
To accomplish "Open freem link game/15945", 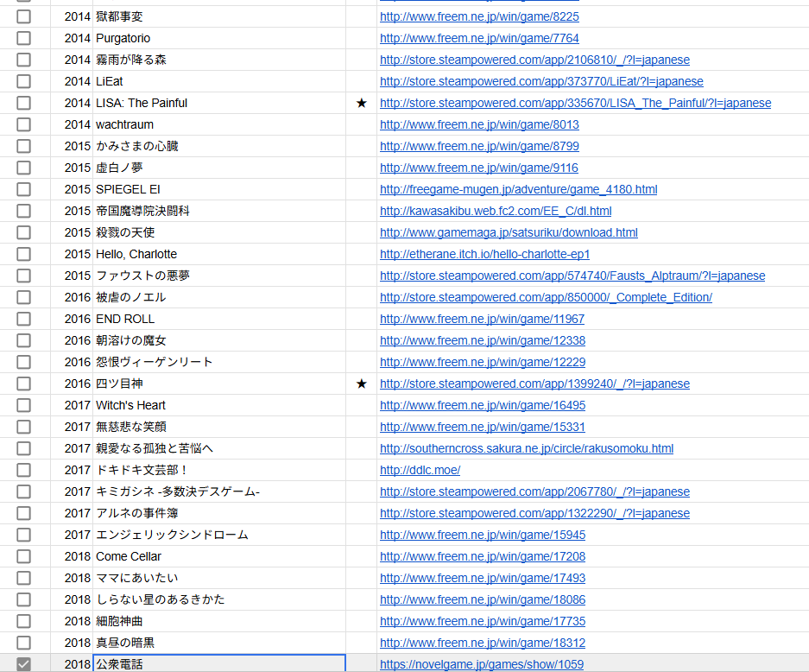I will point(483,536).
